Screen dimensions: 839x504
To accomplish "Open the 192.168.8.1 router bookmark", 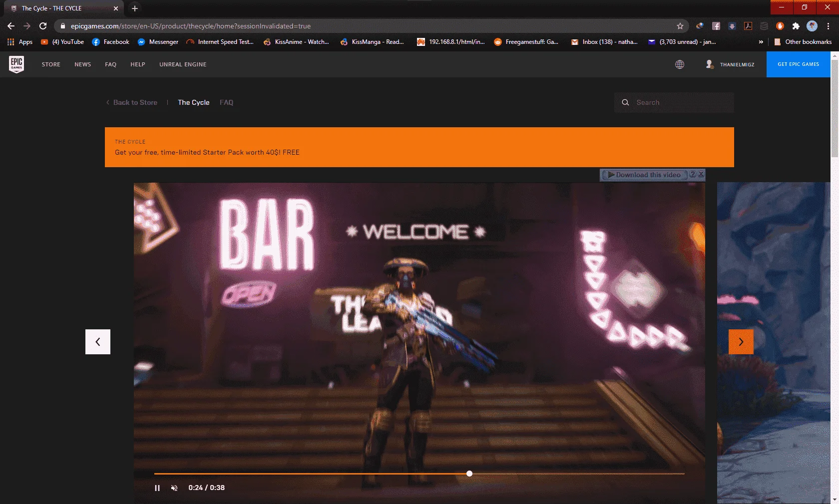I will 451,42.
